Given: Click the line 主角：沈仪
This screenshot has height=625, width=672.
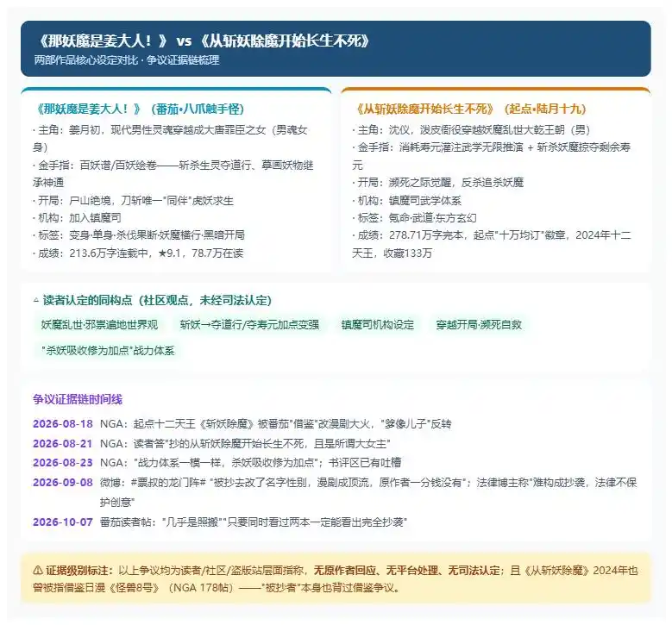Looking at the screenshot, I should [471, 130].
